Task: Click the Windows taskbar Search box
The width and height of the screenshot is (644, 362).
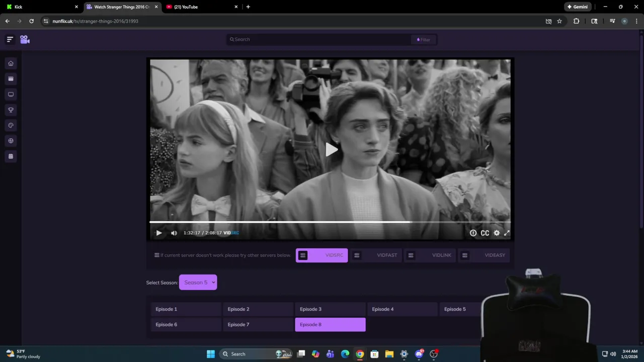Action: [x=257, y=354]
